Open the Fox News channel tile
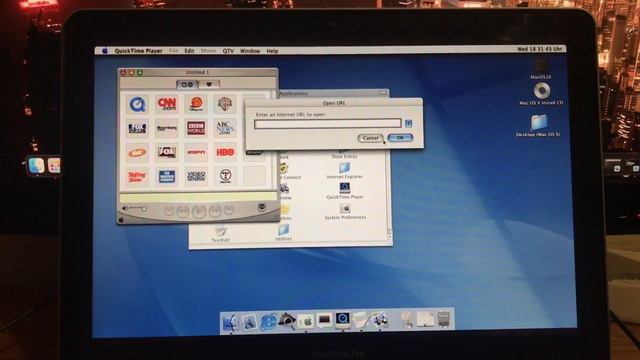The height and width of the screenshot is (360, 640). 167,152
